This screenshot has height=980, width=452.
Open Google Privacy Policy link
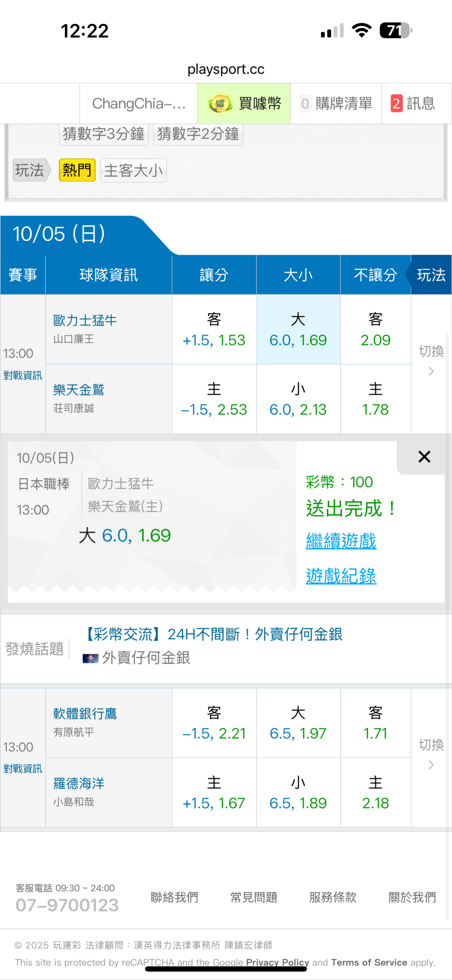tap(277, 962)
